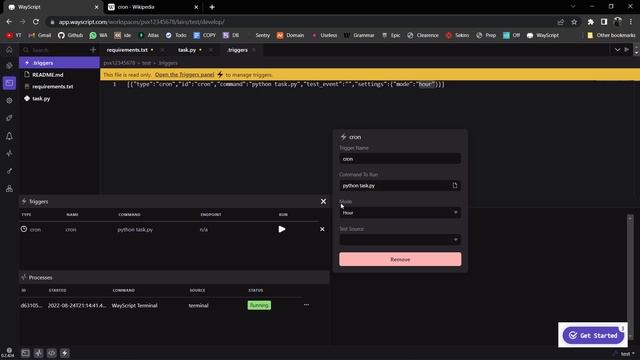Click the processes activity icon in sidebar
640x360 pixels.
click(9, 153)
